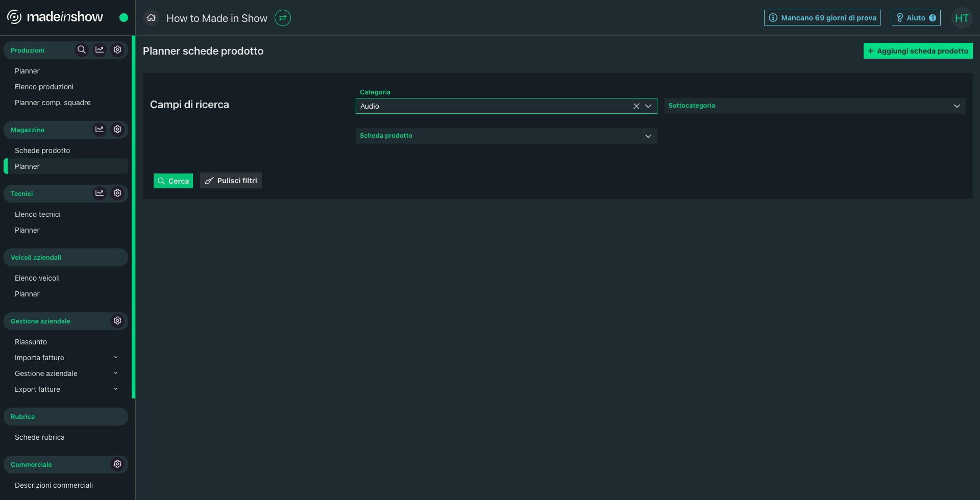980x500 pixels.
Task: Click Aggiungi scheda prodotto button
Action: [917, 51]
